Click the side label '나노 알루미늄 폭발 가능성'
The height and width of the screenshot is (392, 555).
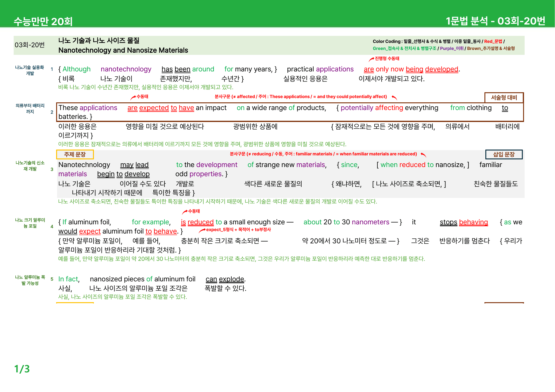pyautogui.click(x=30, y=280)
